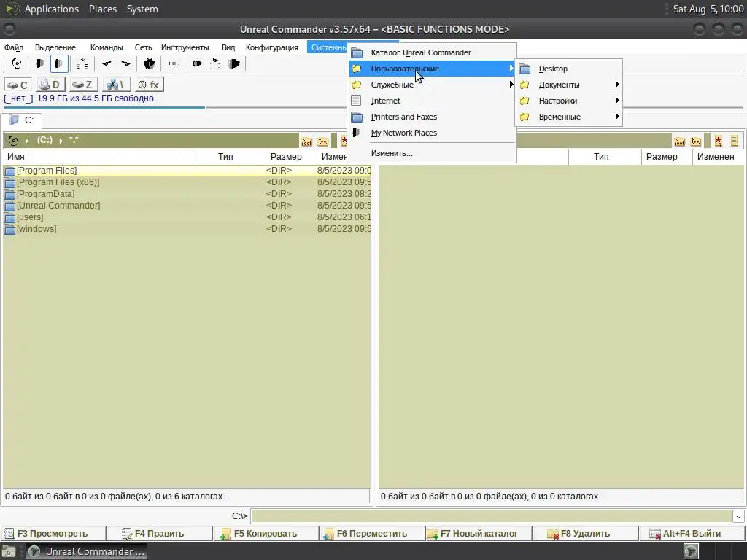
Task: Click the last dark striped toolbar icon
Action: coord(234,63)
